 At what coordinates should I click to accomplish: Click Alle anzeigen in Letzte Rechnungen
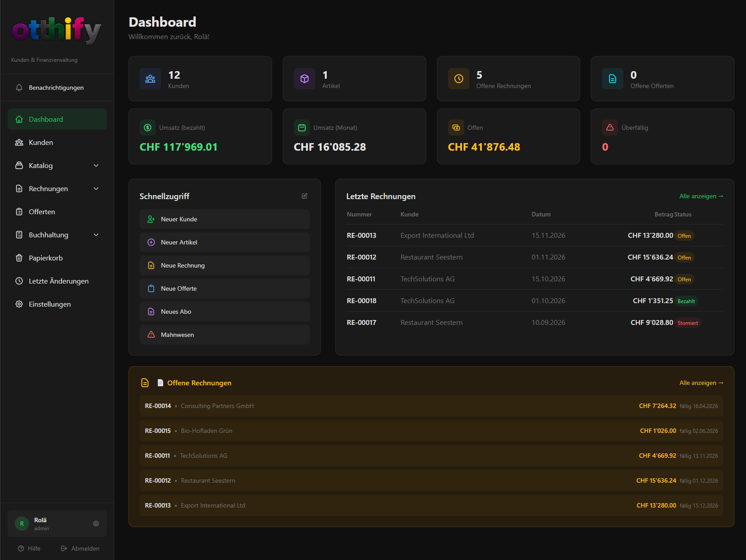[x=701, y=196]
